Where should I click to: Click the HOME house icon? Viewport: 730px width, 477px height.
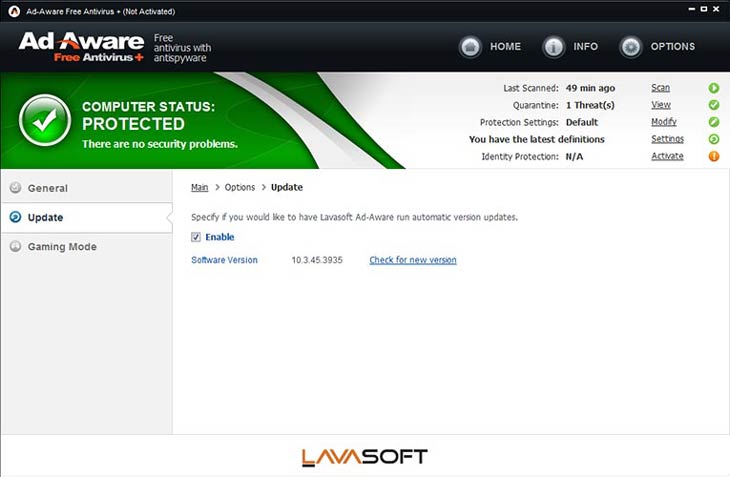pyautogui.click(x=470, y=47)
